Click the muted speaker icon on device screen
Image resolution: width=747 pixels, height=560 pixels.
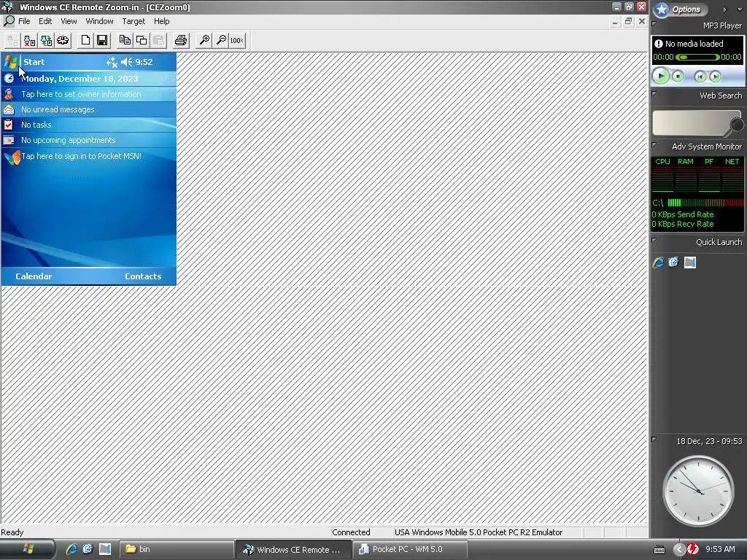127,62
